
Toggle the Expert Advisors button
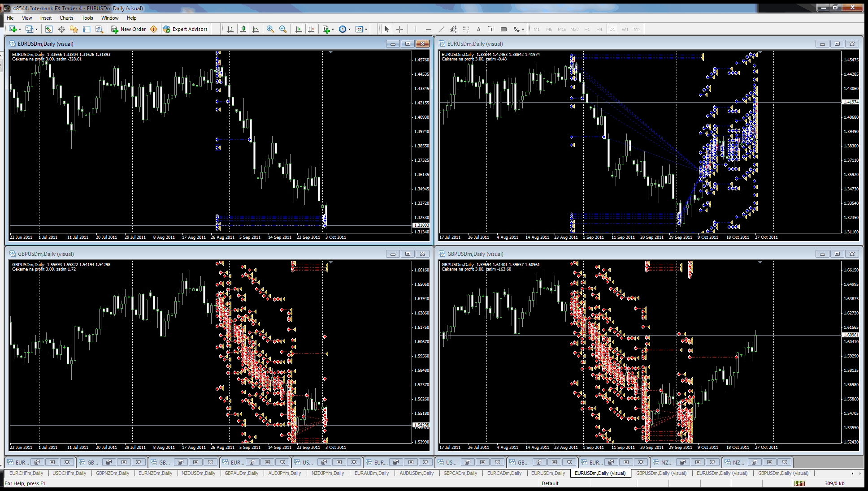pyautogui.click(x=186, y=29)
